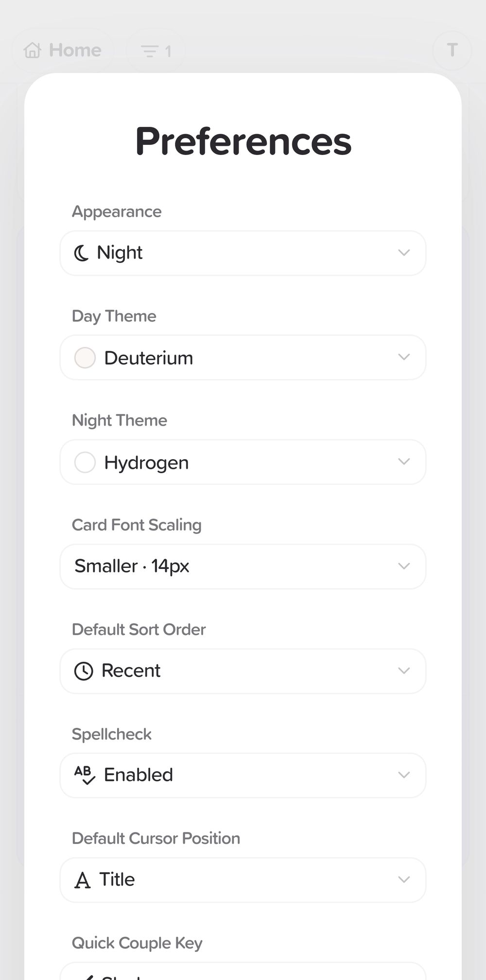The height and width of the screenshot is (980, 486).
Task: Expand the Spellcheck dropdown chevron
Action: pyautogui.click(x=404, y=775)
